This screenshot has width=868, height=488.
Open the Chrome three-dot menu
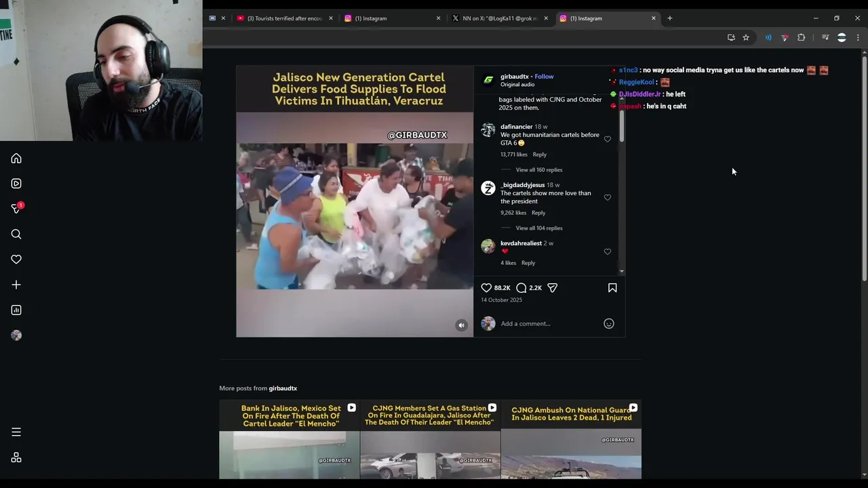pos(858,37)
